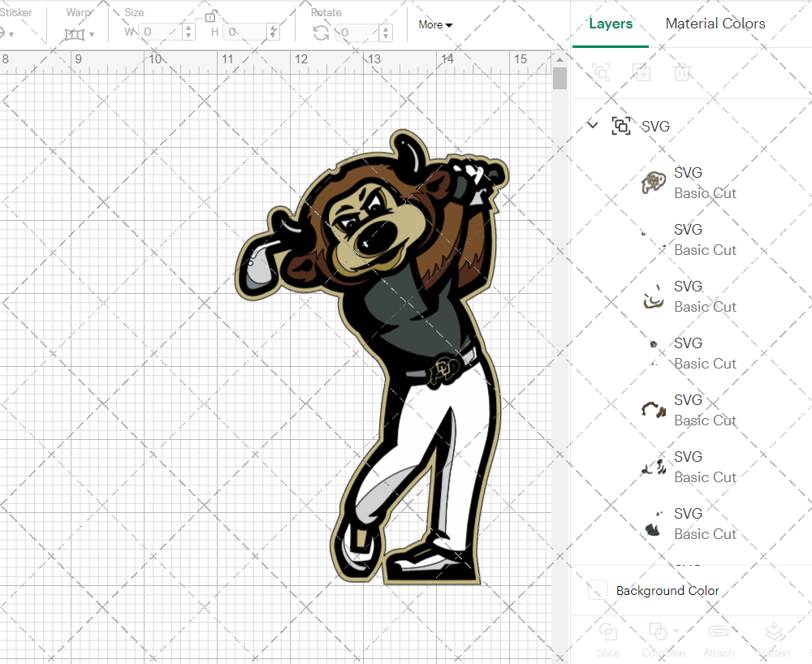The height and width of the screenshot is (664, 812).
Task: Click the Width size input field
Action: click(161, 32)
